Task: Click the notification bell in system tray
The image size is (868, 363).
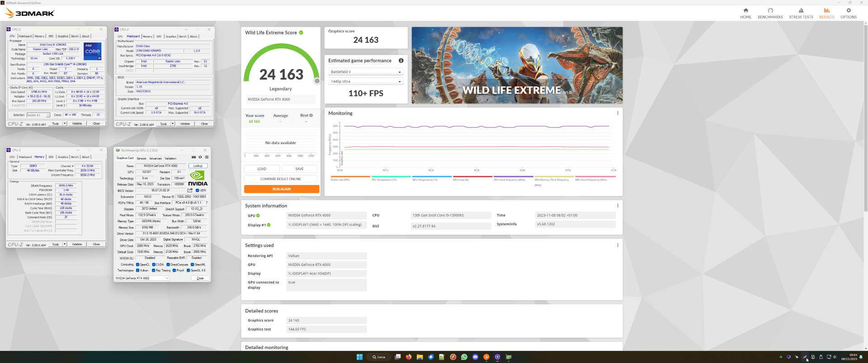Action: click(861, 357)
